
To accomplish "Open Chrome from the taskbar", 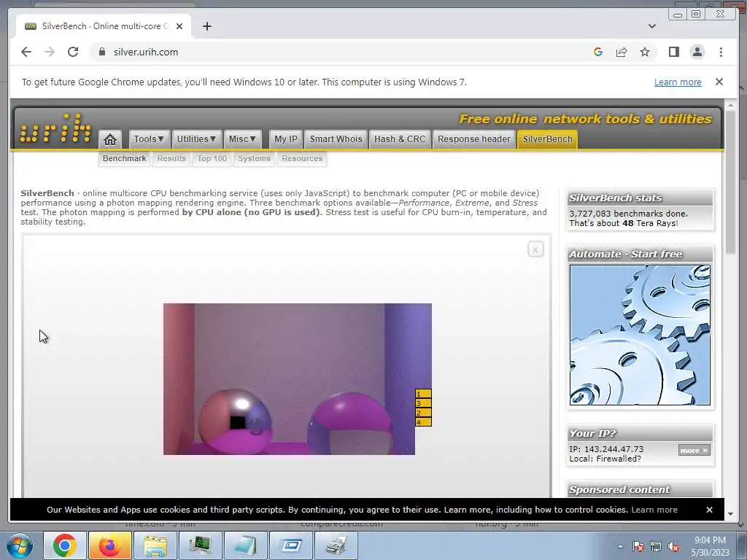I will [x=65, y=545].
